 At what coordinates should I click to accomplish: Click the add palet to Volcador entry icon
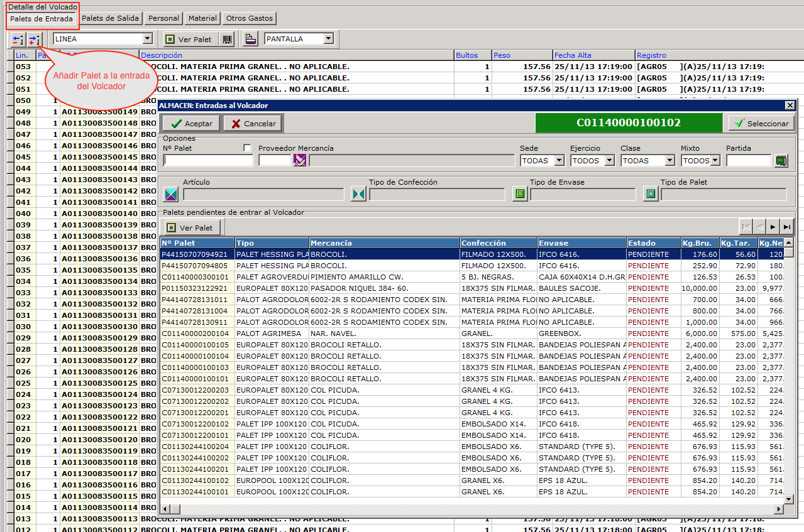(x=34, y=40)
